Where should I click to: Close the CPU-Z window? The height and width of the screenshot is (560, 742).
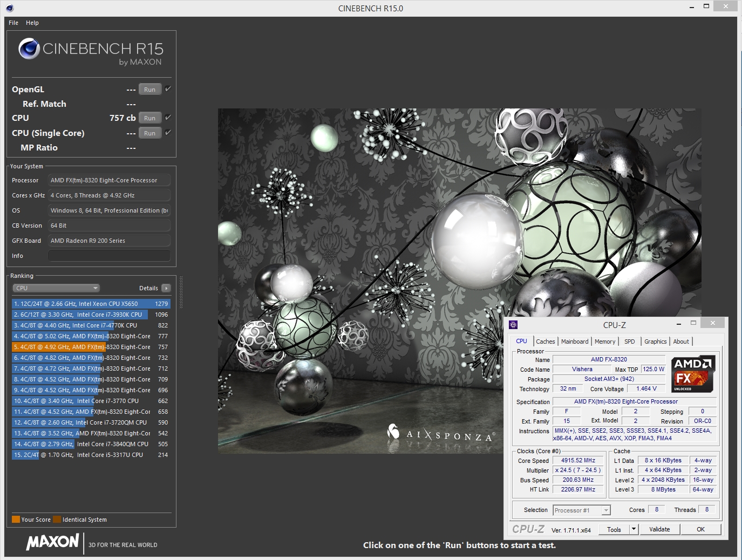click(x=712, y=323)
